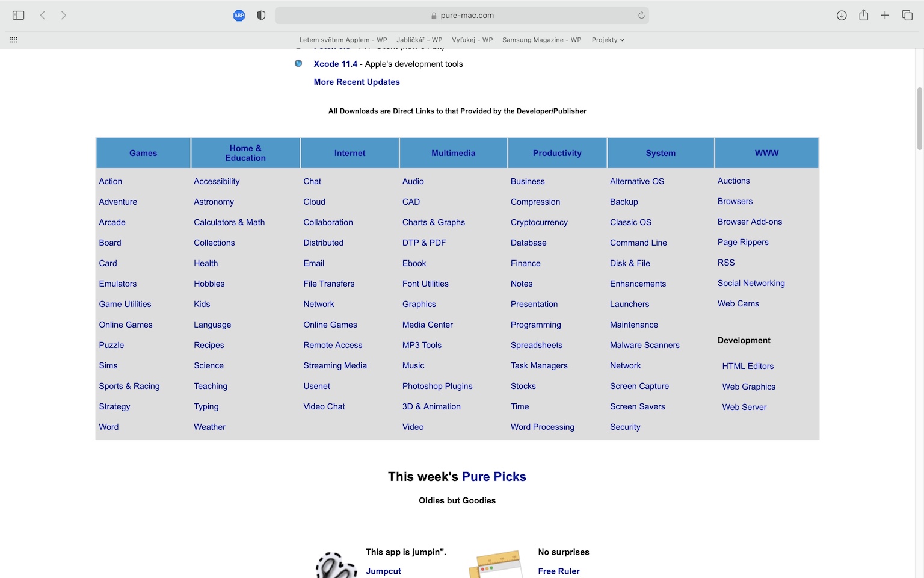This screenshot has height=578, width=924.
Task: Open Samsung Magazine - WP bookmark
Action: click(541, 40)
